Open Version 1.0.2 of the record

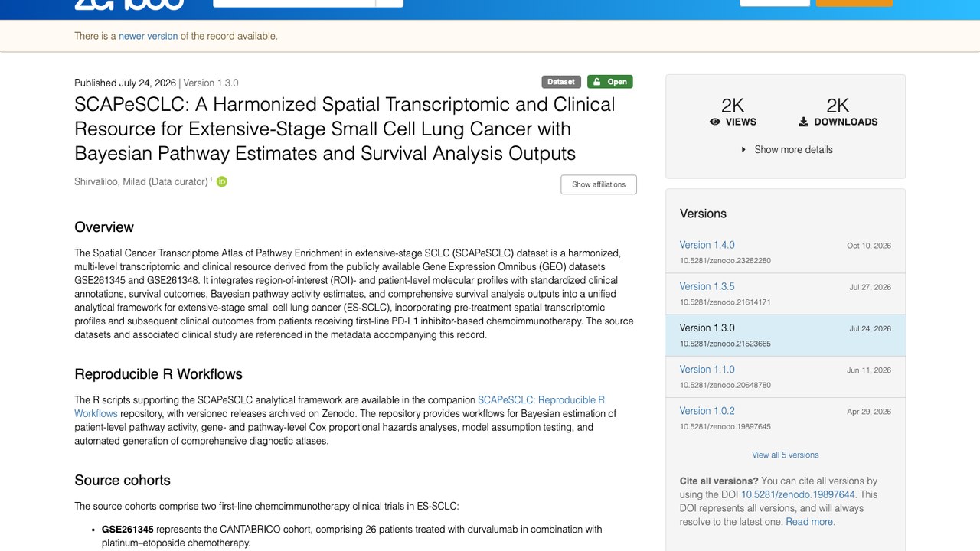(707, 410)
